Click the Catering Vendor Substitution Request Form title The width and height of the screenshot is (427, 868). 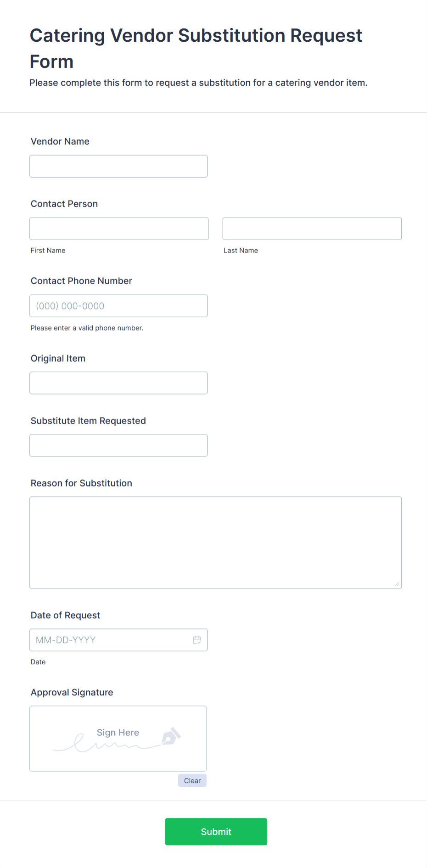(x=196, y=48)
